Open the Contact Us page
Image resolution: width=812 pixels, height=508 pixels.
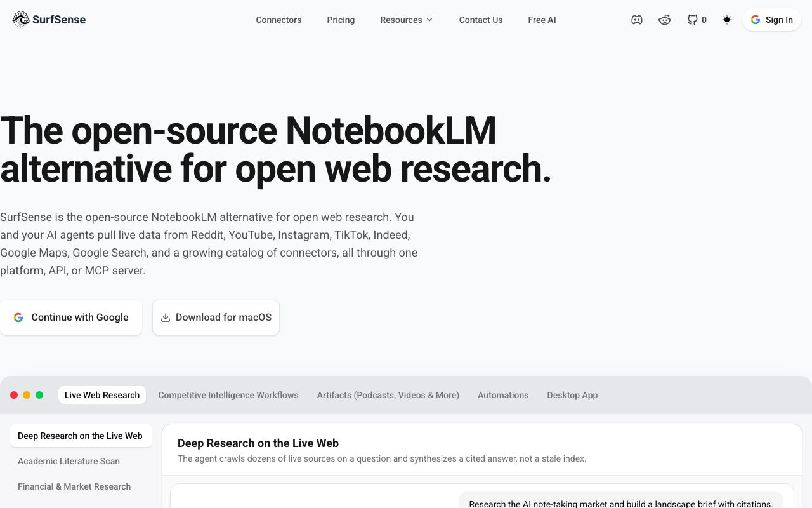481,20
